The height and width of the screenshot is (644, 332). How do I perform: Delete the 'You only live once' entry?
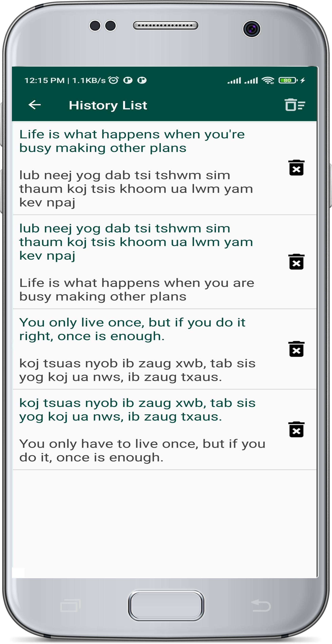[x=296, y=349]
